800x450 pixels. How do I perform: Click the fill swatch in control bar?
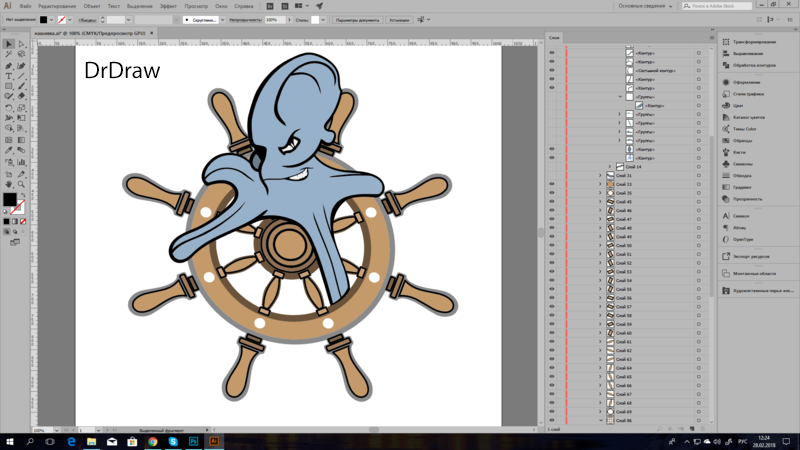point(43,20)
